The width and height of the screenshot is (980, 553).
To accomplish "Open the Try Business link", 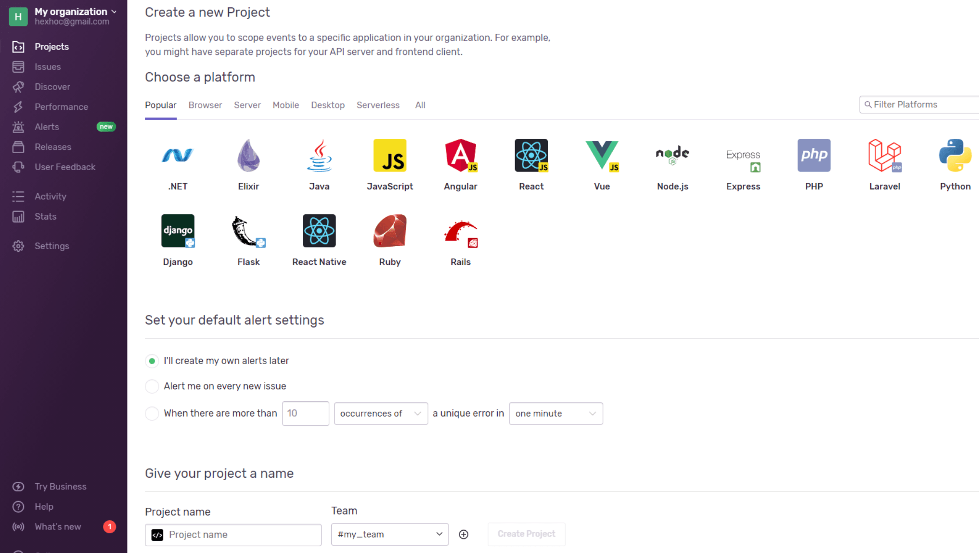I will [60, 487].
